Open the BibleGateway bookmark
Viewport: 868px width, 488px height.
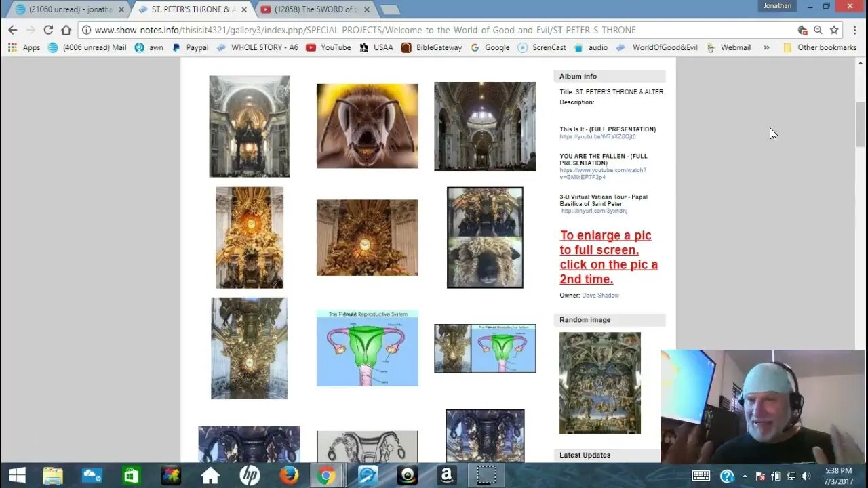tap(431, 47)
